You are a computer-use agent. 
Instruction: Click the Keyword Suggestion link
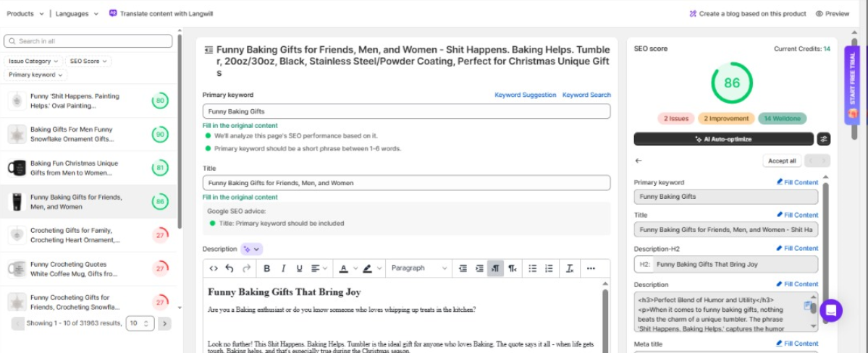tap(525, 95)
